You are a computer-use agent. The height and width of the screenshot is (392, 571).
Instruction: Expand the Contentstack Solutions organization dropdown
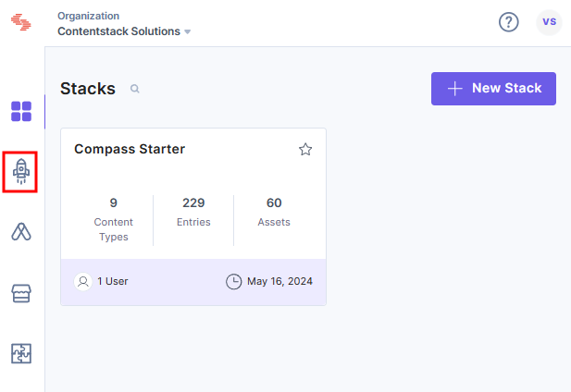tap(124, 31)
